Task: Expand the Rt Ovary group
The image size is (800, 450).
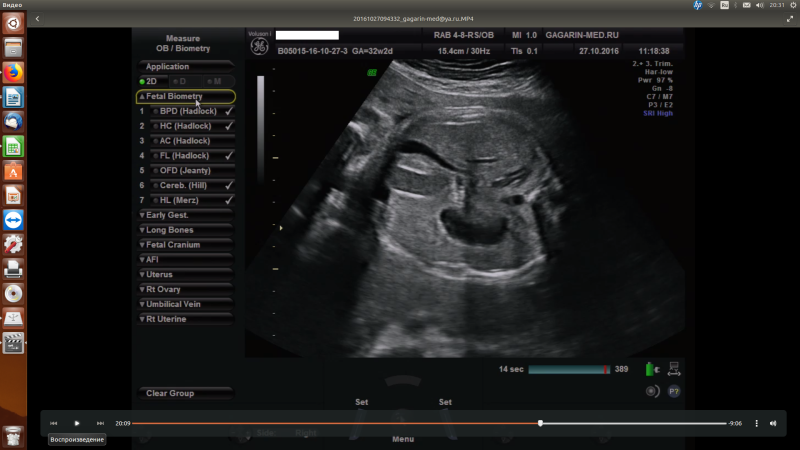Action: click(x=186, y=289)
